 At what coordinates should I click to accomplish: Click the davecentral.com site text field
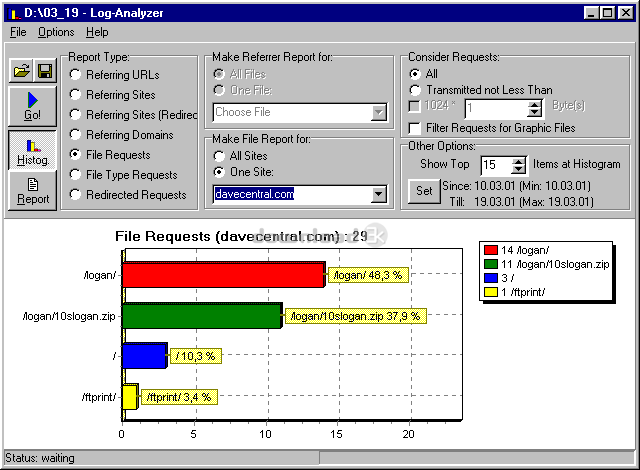click(292, 194)
